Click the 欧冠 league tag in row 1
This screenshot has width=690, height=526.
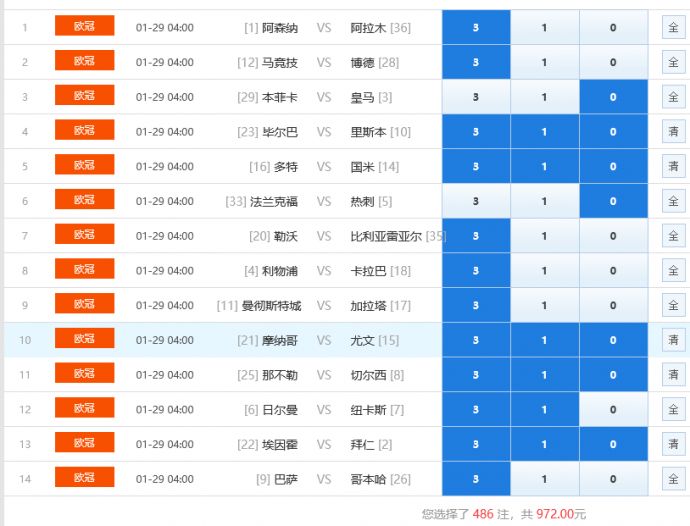coord(84,26)
